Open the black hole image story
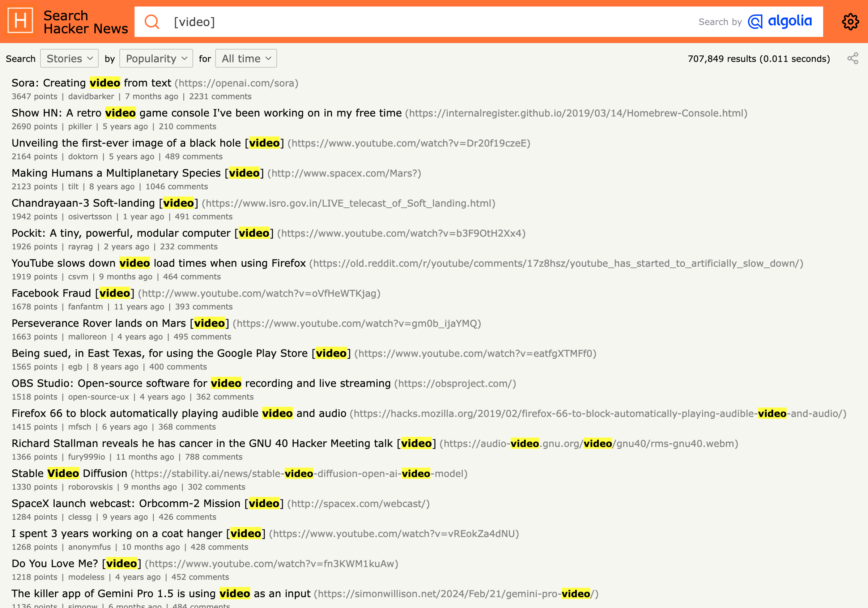This screenshot has height=608, width=868. [148, 143]
